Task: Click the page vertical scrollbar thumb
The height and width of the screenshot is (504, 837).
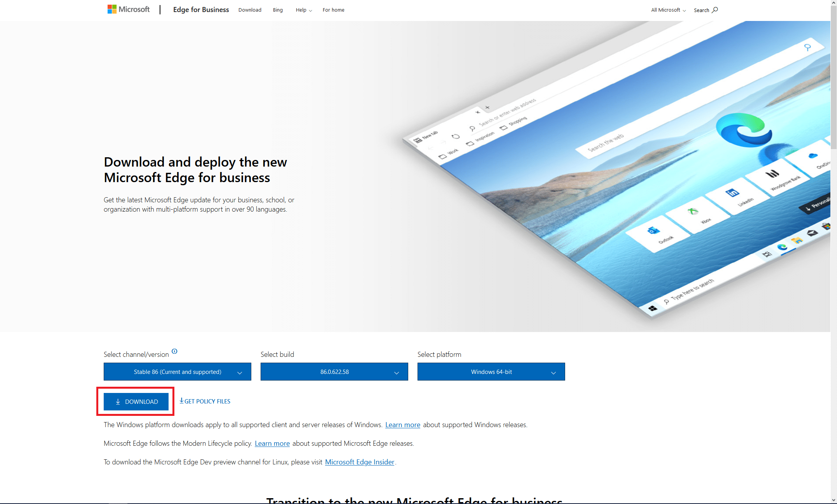Action: [x=834, y=78]
